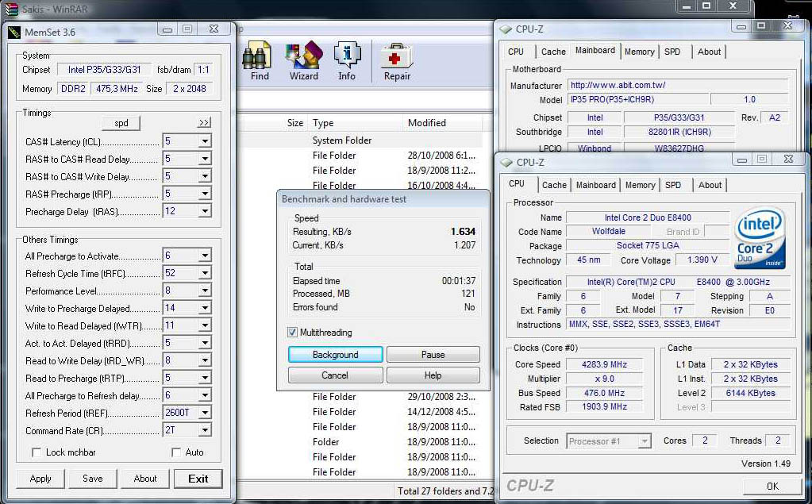Click the Model field IP35 PRO(P35+ICH9R)
This screenshot has width=812, height=504.
click(x=637, y=99)
